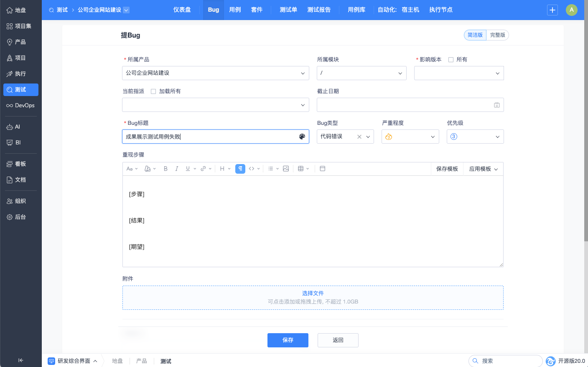Click the plus icon in top bar
The width and height of the screenshot is (588, 367).
pos(552,10)
